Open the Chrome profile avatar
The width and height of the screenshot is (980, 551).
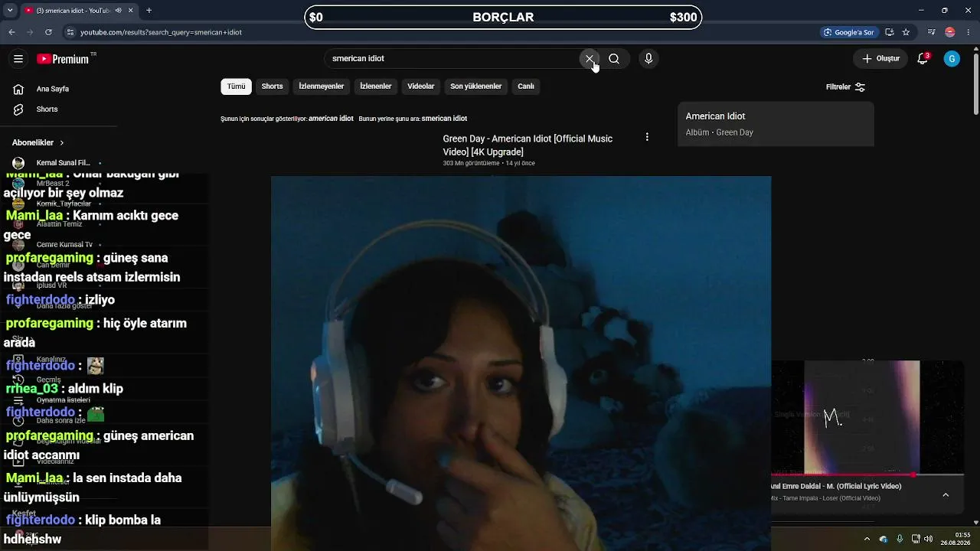[950, 32]
